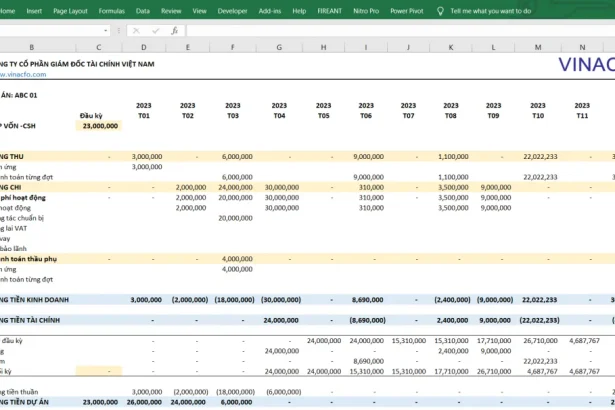Open the View tab
This screenshot has height=410, width=615.
coord(199,11)
